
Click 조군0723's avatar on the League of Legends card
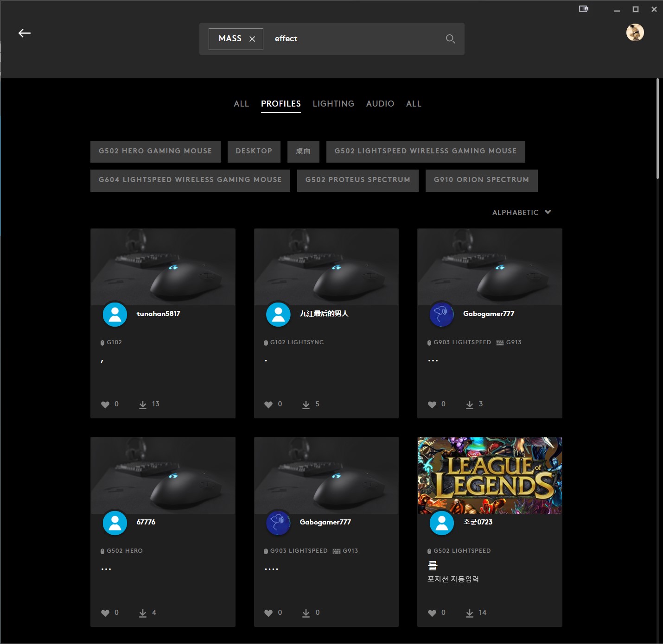pos(441,523)
